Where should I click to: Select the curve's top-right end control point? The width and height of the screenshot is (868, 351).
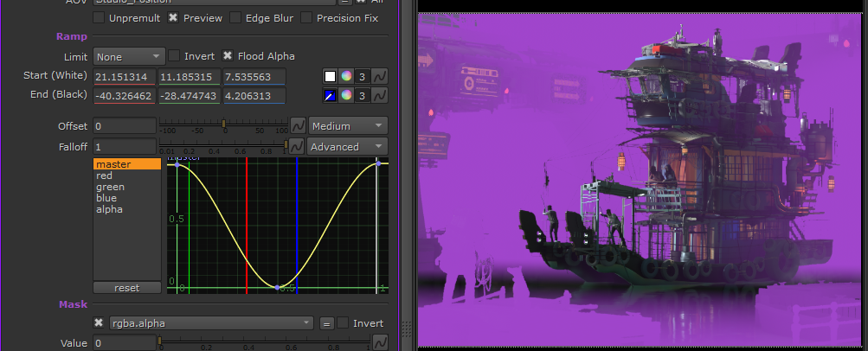click(379, 163)
